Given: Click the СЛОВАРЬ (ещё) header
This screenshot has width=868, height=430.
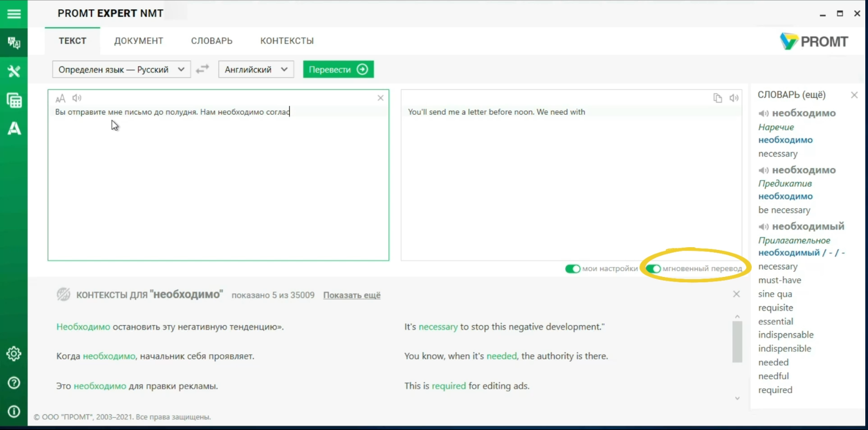Looking at the screenshot, I should (x=792, y=95).
